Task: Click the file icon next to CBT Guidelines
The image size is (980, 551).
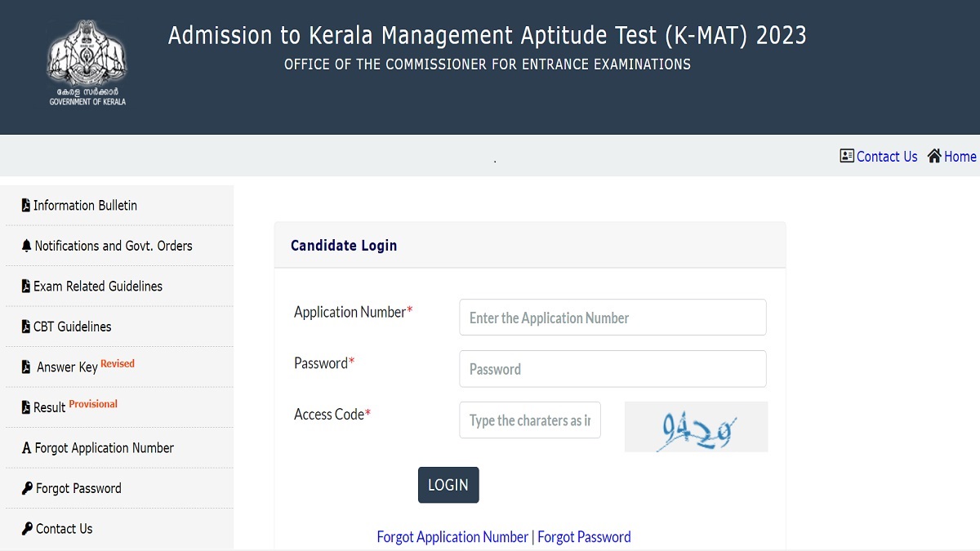Action: coord(26,327)
